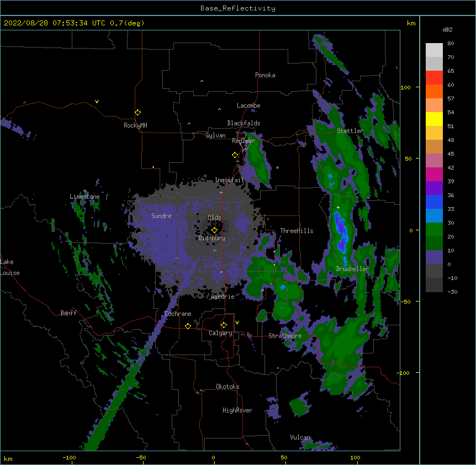Click the white plus marker north of Drumheller
The height and width of the screenshot is (465, 476).
coord(338,207)
